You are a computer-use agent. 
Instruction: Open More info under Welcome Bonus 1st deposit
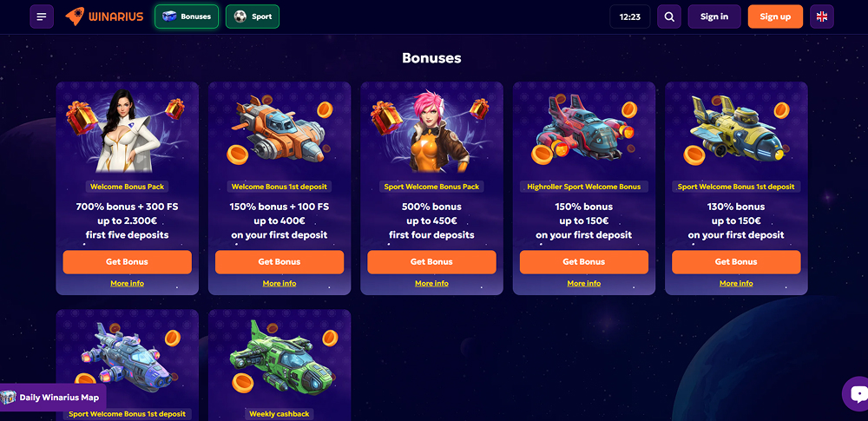[279, 283]
